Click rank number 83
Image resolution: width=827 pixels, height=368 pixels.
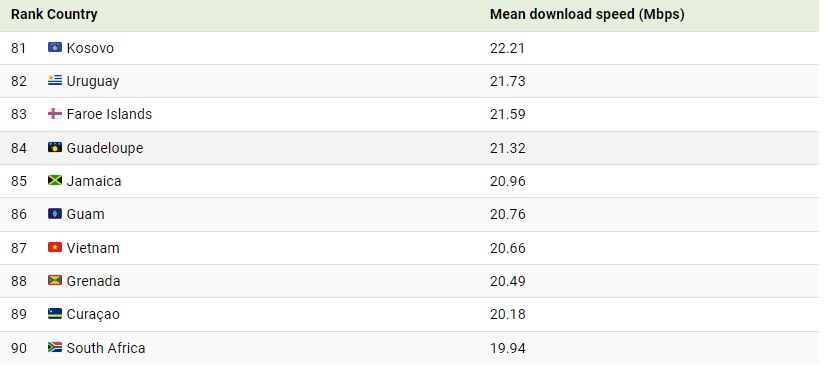18,114
